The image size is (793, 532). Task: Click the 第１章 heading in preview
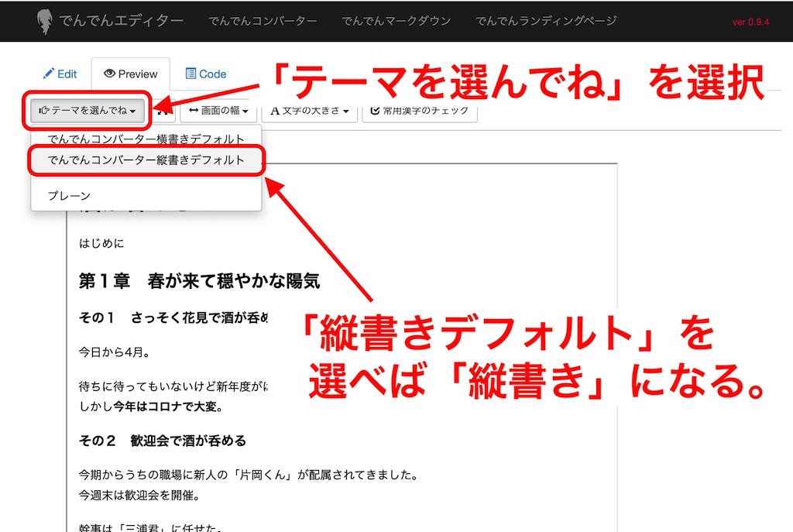click(x=199, y=280)
